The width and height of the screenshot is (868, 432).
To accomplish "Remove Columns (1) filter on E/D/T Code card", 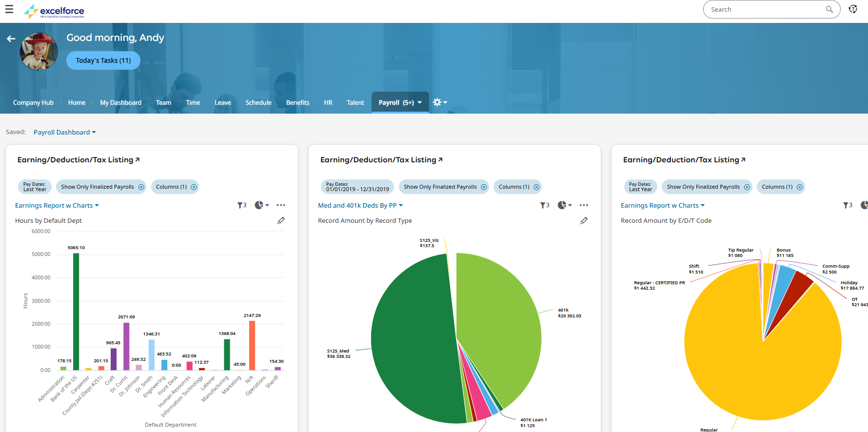I will coord(800,187).
